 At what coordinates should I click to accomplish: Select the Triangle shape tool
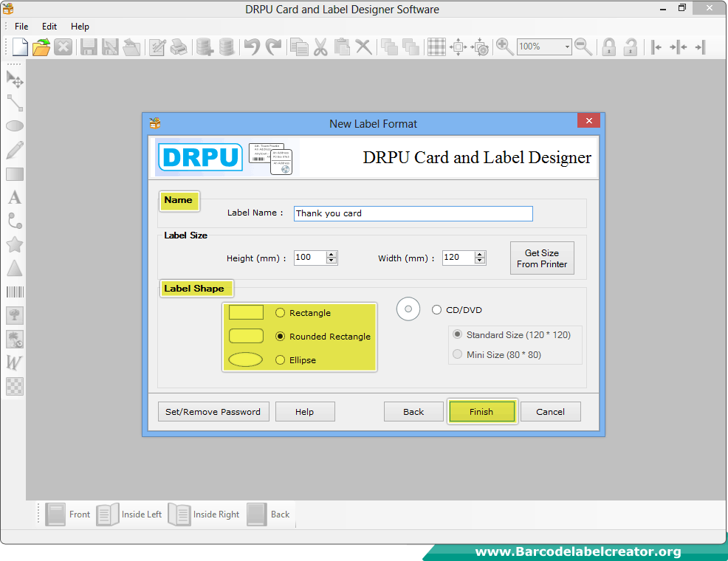click(x=15, y=268)
